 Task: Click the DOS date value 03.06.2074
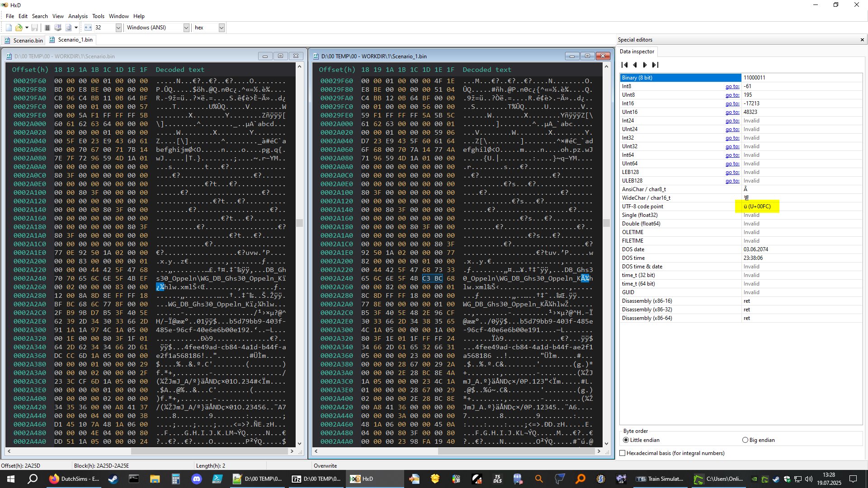[x=756, y=249]
